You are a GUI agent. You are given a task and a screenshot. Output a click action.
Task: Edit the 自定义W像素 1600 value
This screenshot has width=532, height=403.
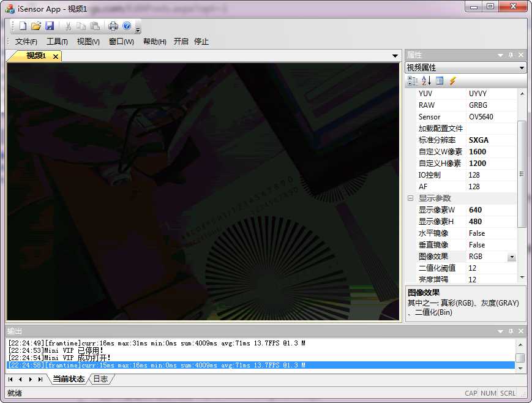(492, 152)
